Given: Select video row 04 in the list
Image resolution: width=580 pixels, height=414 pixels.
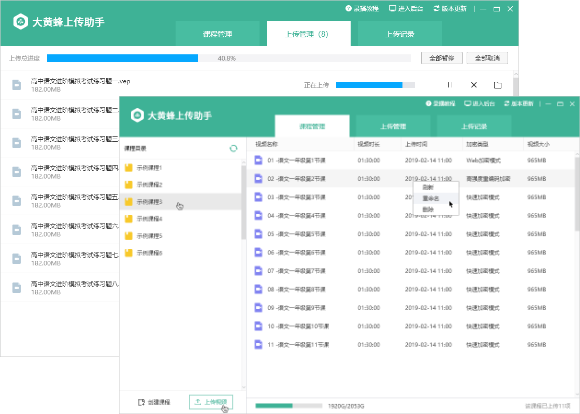Looking at the screenshot, I should (x=411, y=216).
